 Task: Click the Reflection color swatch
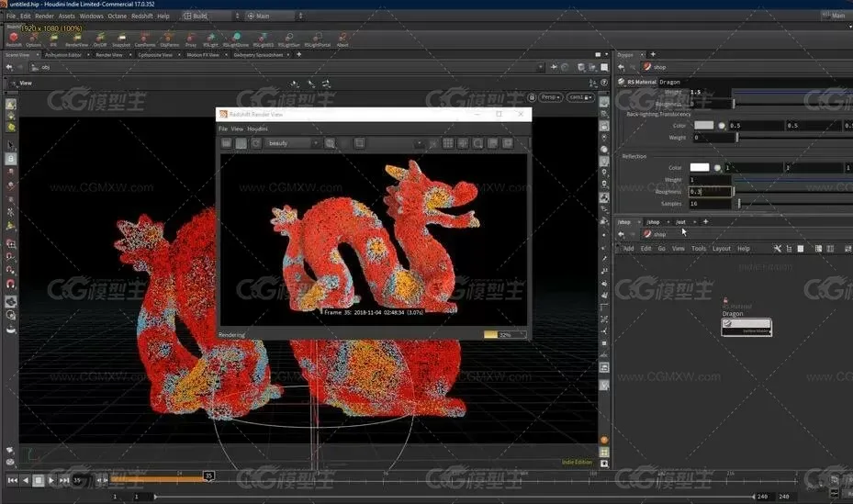tap(700, 167)
